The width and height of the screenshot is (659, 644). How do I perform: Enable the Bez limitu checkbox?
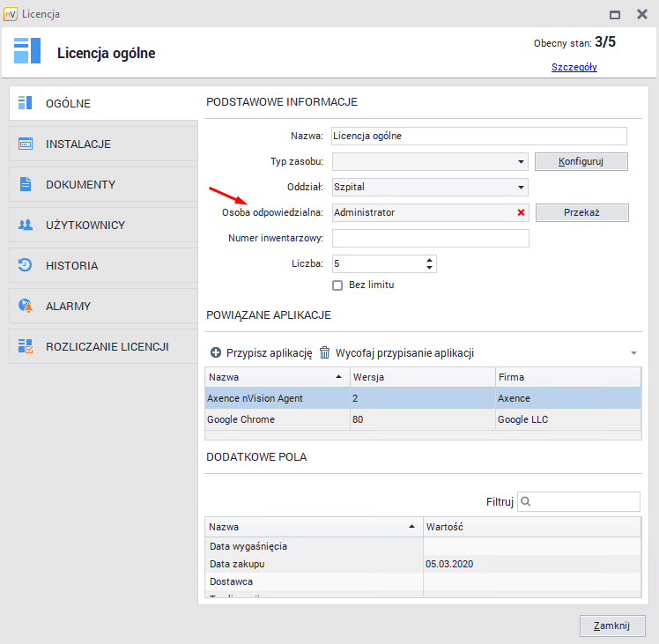337,285
